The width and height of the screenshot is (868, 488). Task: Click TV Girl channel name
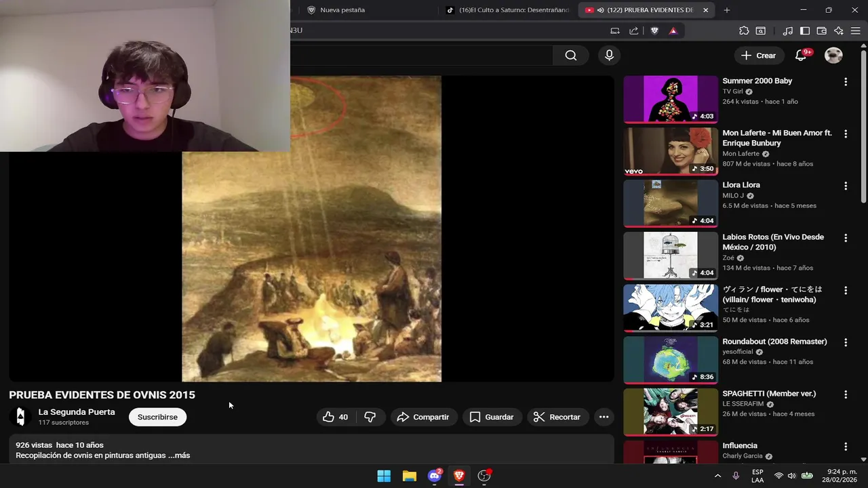pos(732,91)
